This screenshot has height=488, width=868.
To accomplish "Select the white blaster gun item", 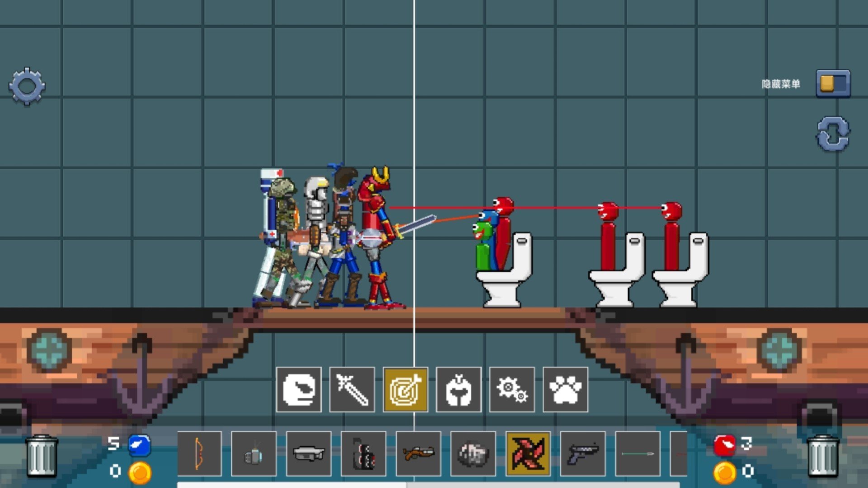I will click(309, 453).
